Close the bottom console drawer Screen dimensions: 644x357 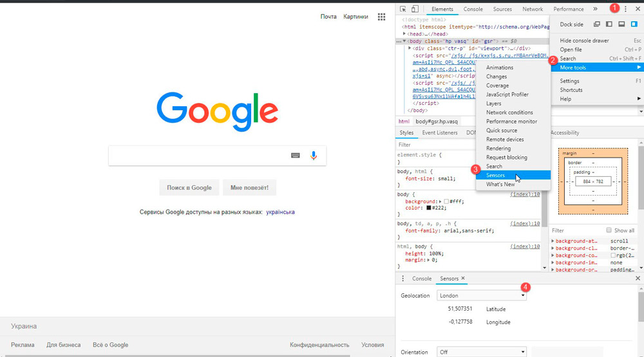tap(638, 279)
